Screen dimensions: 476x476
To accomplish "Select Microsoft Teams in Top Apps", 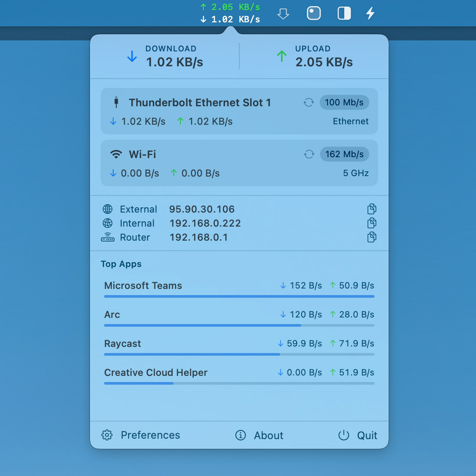I will [143, 286].
